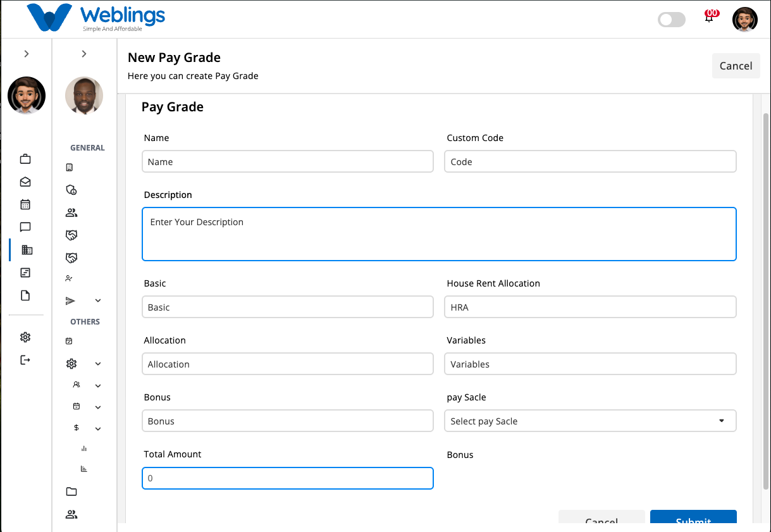Open the blank document icon in left rail
771x532 pixels.
pyautogui.click(x=25, y=295)
